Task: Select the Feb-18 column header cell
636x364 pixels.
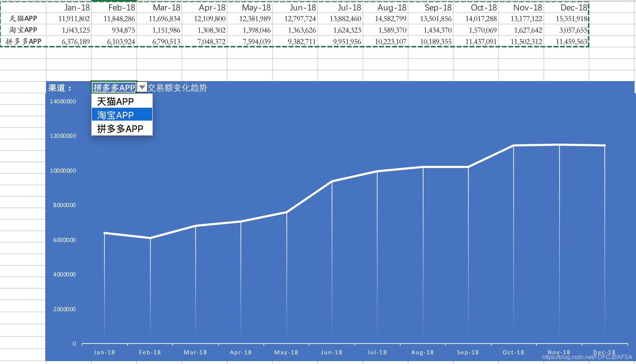Action: pos(114,7)
